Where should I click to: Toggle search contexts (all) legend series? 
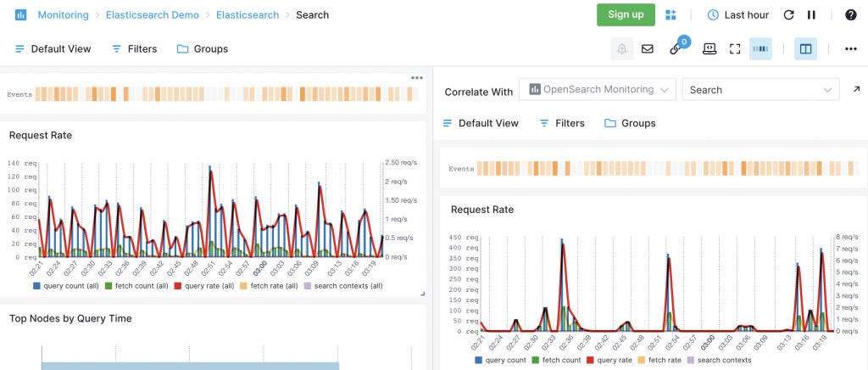point(343,286)
